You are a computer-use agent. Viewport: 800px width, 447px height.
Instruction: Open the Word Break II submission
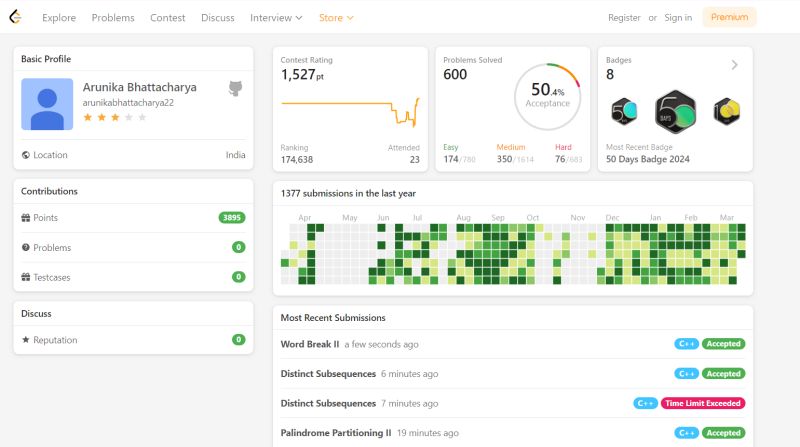(x=310, y=344)
